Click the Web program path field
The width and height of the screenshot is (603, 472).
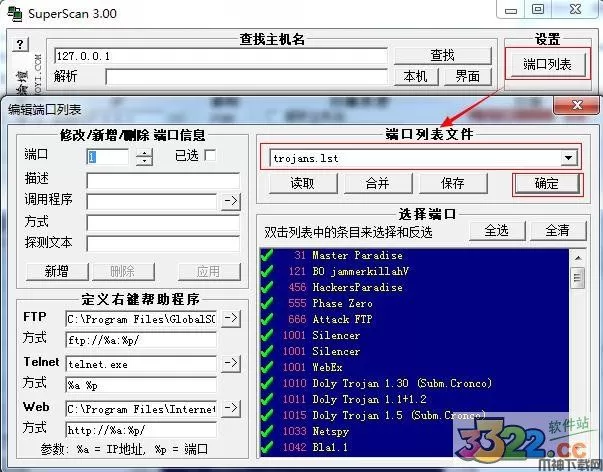pyautogui.click(x=141, y=409)
